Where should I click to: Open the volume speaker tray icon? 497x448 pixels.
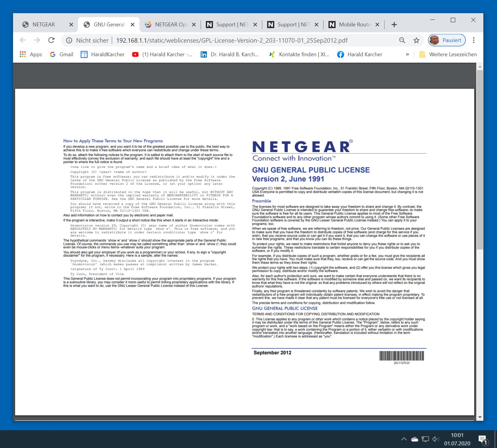tap(436, 439)
